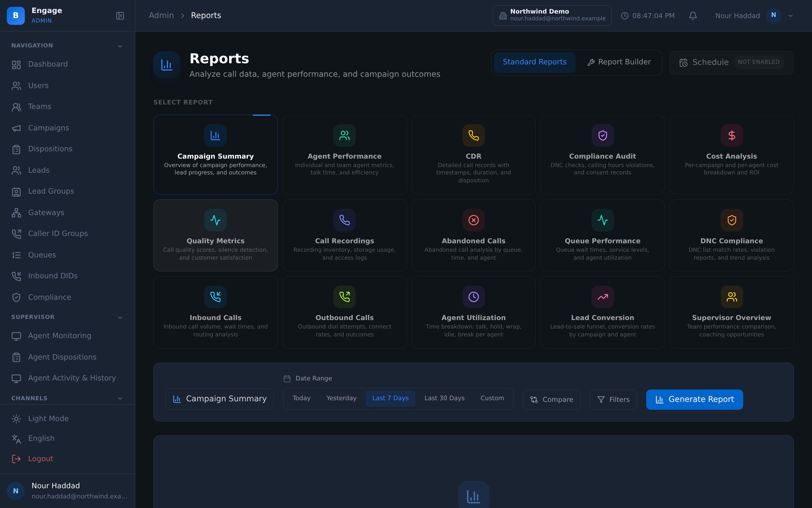Click the CDR phone icon
This screenshot has height=508, width=812.
(473, 135)
